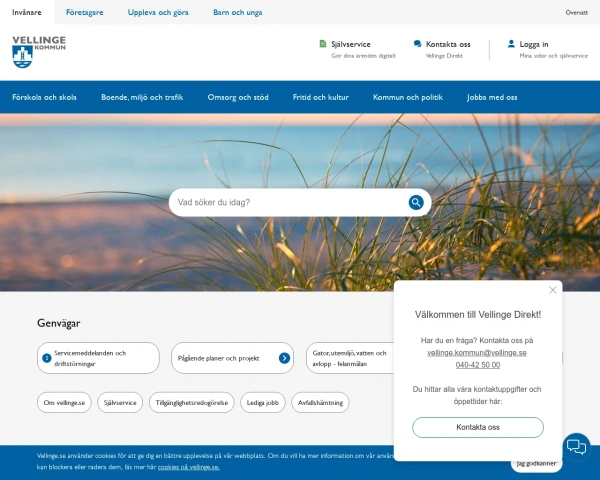Open the Kommun och politik menu
This screenshot has height=480, width=600.
[x=408, y=97]
